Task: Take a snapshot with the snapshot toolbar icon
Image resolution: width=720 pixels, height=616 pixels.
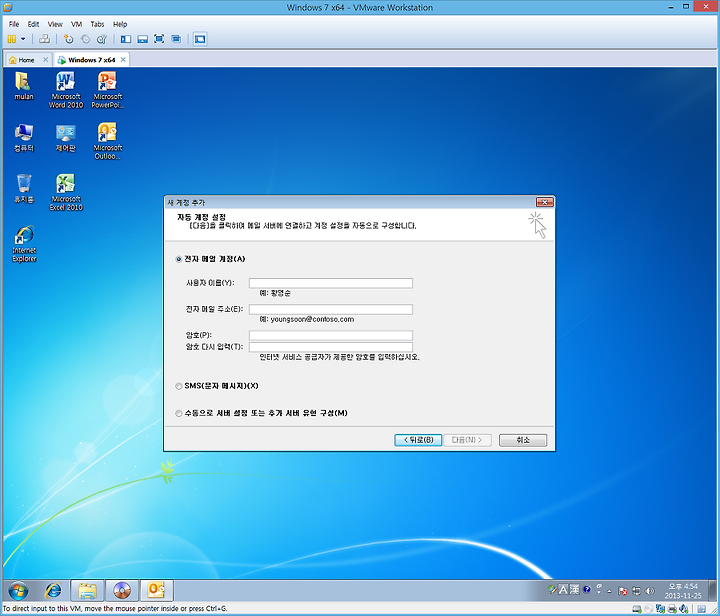Action: pos(68,39)
